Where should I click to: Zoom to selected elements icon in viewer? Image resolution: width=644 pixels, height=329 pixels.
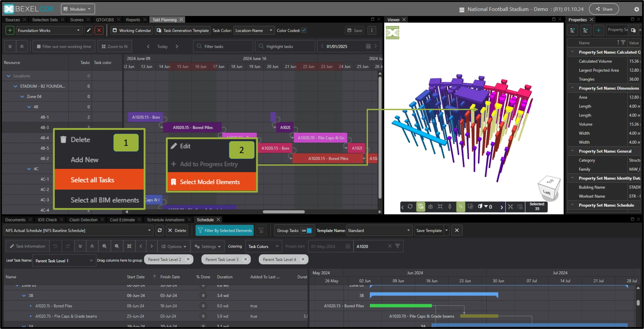[x=510, y=207]
